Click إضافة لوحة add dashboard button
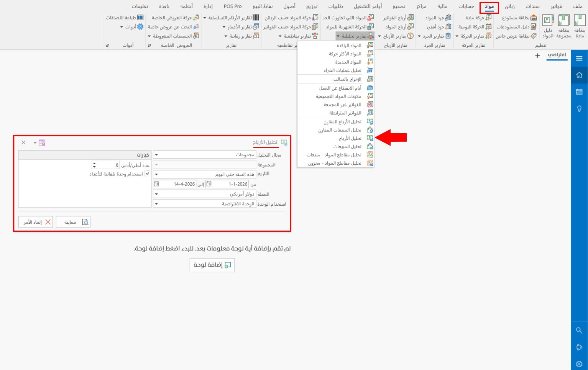 click(x=212, y=265)
